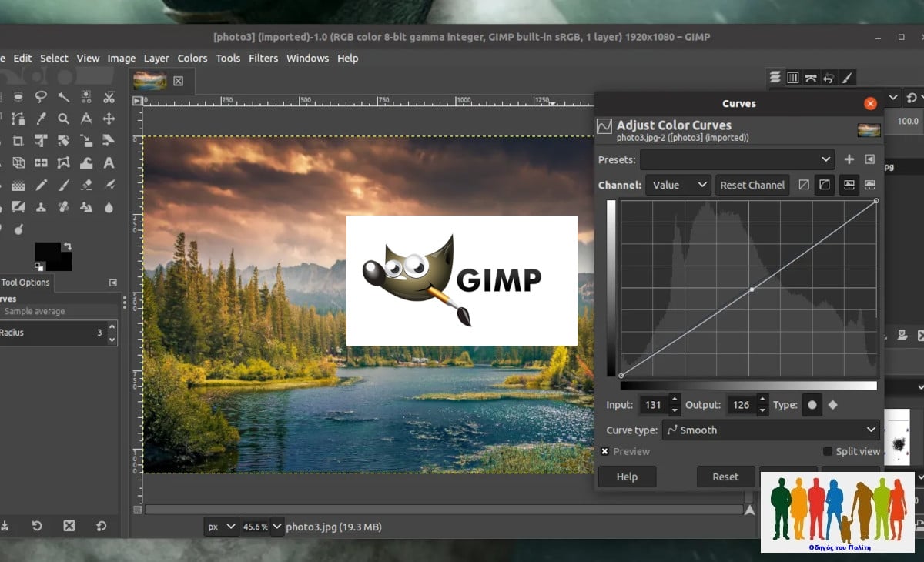
Task: Adjust curves perceptually toggle
Action: point(825,185)
